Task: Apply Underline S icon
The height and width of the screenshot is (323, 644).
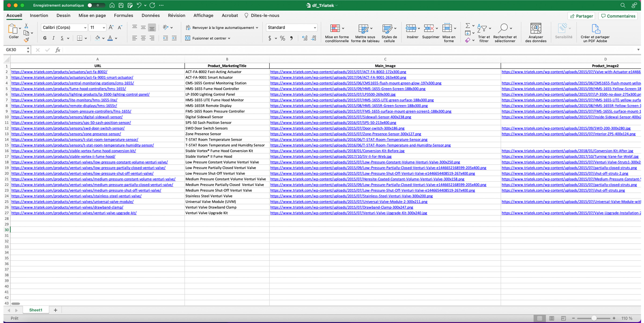Action: point(62,38)
